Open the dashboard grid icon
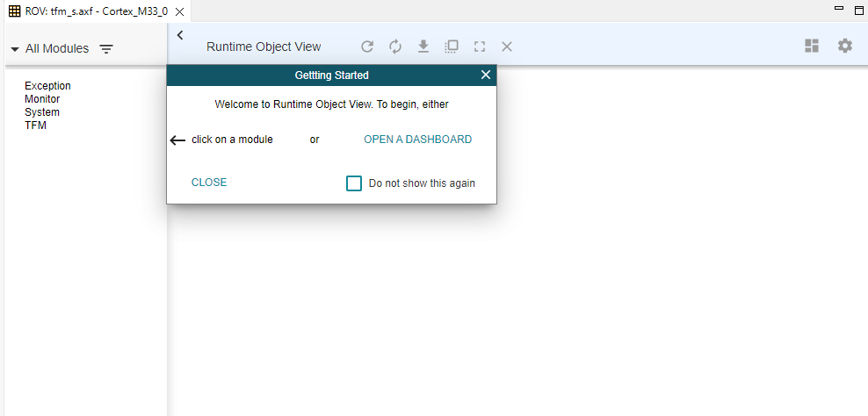The height and width of the screenshot is (416, 868). pos(812,46)
